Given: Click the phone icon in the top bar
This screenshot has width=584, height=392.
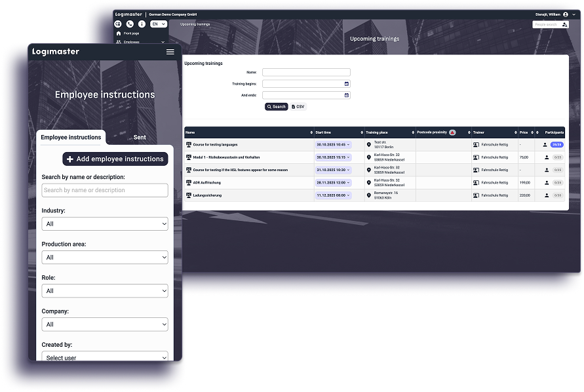Looking at the screenshot, I should click(130, 24).
